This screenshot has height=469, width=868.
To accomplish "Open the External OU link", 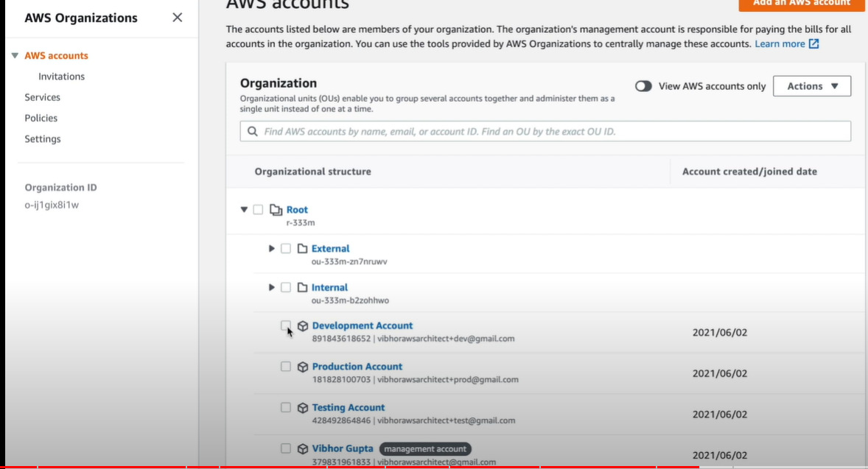I will (x=330, y=248).
